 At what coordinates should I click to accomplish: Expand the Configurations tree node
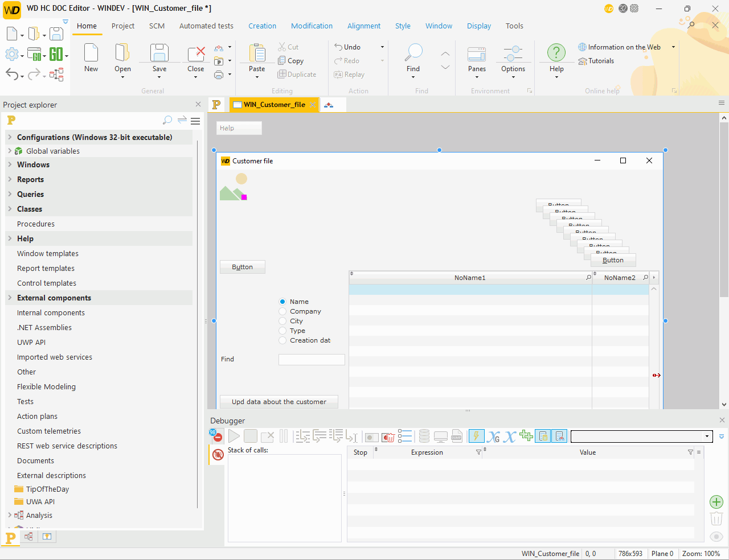pyautogui.click(x=10, y=137)
